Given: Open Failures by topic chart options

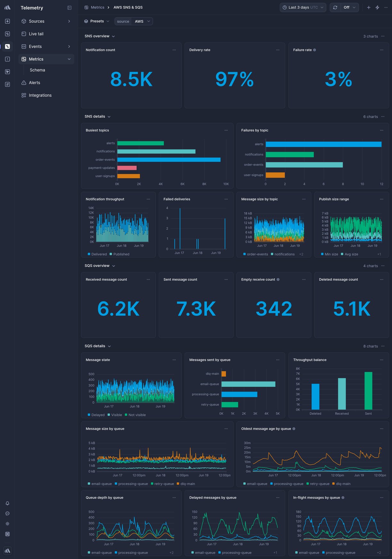Looking at the screenshot, I should [x=381, y=130].
